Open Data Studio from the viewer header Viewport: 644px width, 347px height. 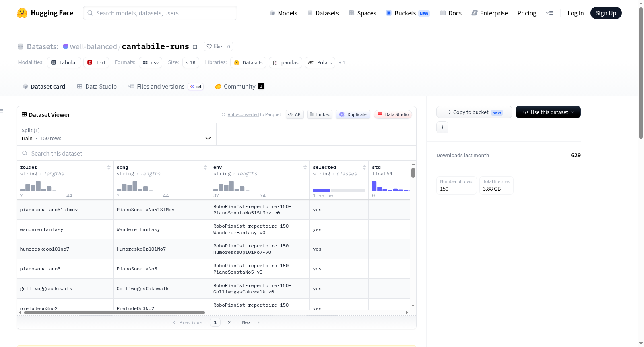[x=393, y=114]
